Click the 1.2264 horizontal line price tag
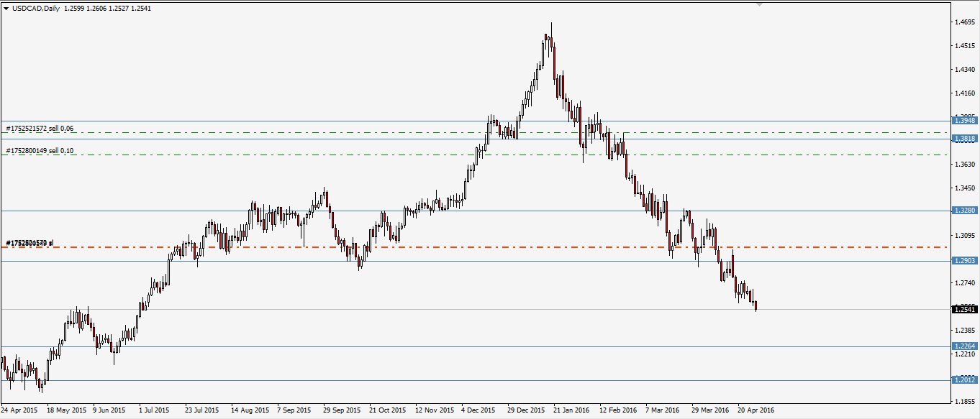The width and height of the screenshot is (980, 419). click(x=964, y=346)
